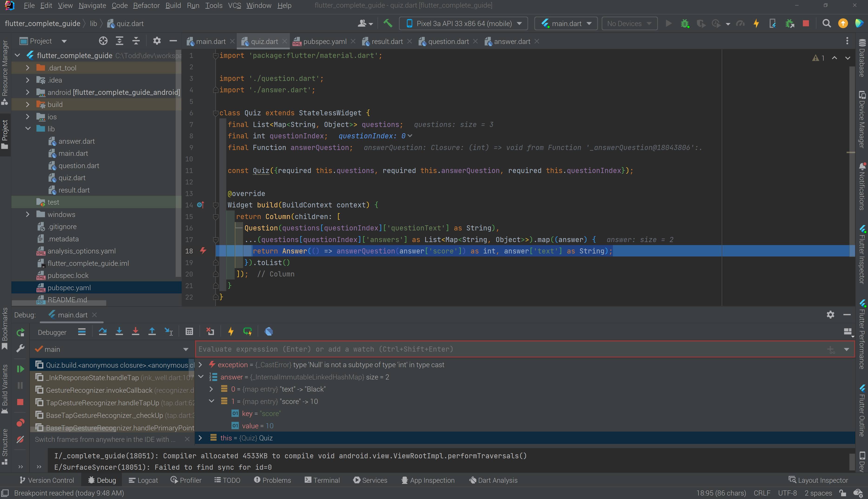Open No Devices dropdown
Screen dimensions: 868x499
click(x=629, y=23)
